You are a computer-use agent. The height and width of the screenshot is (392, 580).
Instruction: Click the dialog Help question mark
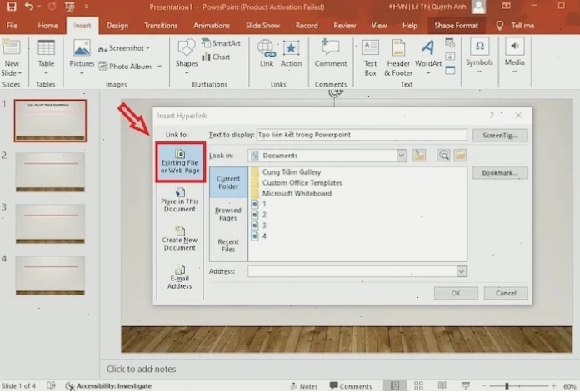point(492,116)
